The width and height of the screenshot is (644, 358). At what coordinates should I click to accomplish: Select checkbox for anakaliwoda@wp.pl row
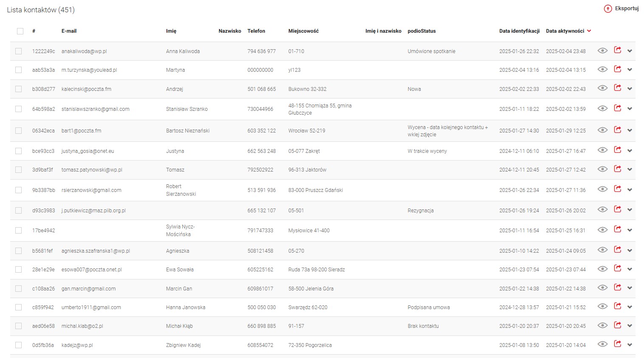point(19,51)
